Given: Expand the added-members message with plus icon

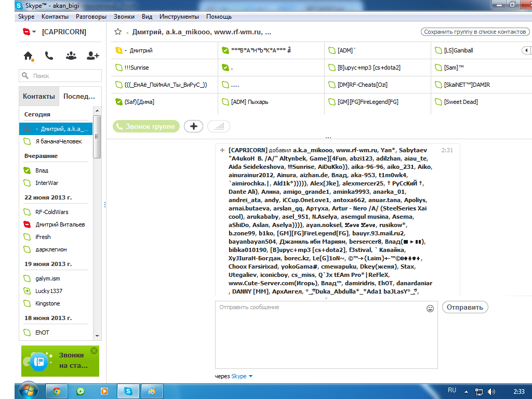Looking at the screenshot, I should pos(222,150).
